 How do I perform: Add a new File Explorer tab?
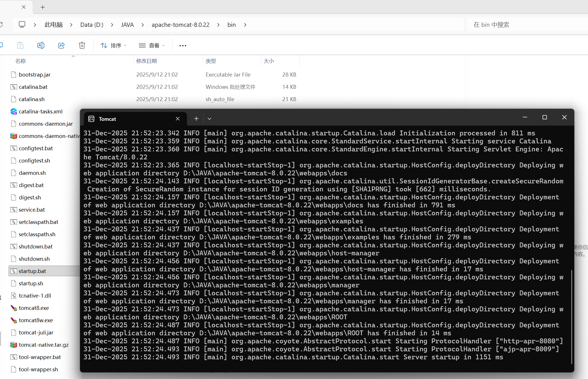pyautogui.click(x=43, y=7)
